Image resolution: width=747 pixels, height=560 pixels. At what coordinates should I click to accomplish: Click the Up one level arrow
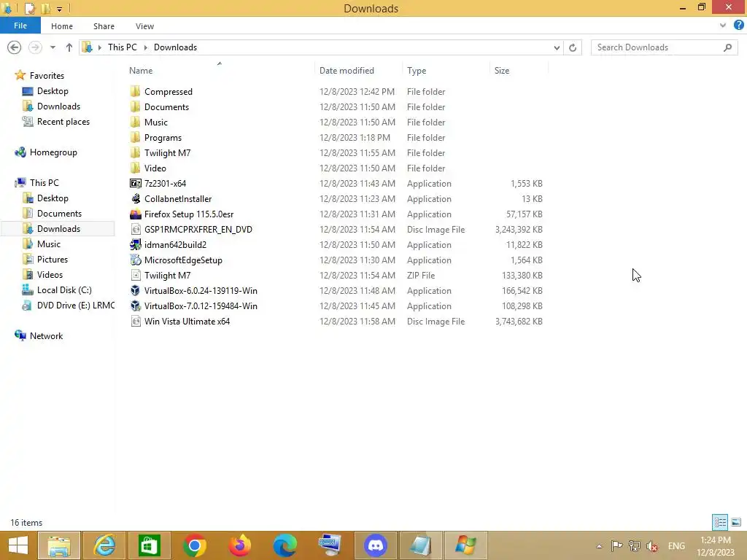69,47
